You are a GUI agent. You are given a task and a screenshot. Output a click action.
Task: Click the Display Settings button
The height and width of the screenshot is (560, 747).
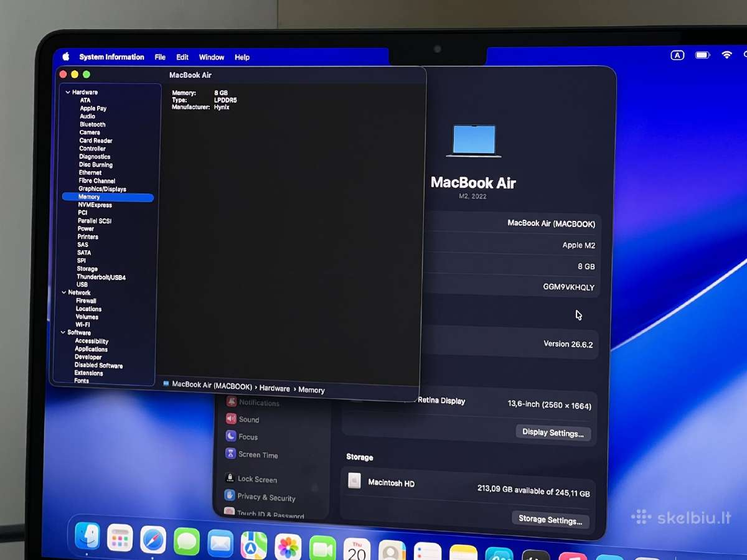click(x=553, y=432)
